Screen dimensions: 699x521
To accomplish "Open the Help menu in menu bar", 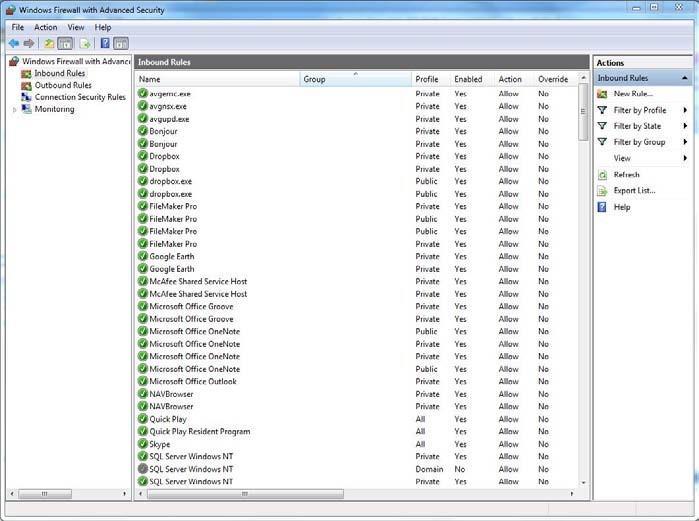I will [x=103, y=28].
